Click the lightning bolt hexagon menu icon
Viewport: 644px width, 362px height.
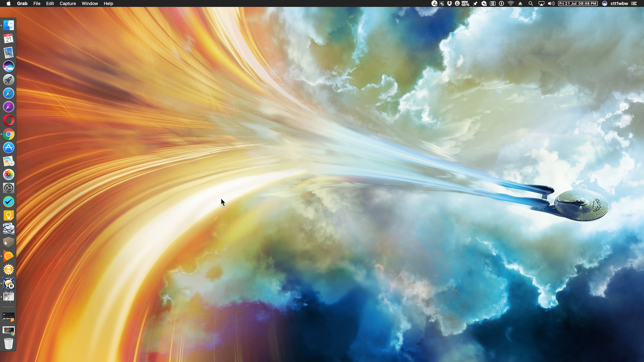[484, 3]
